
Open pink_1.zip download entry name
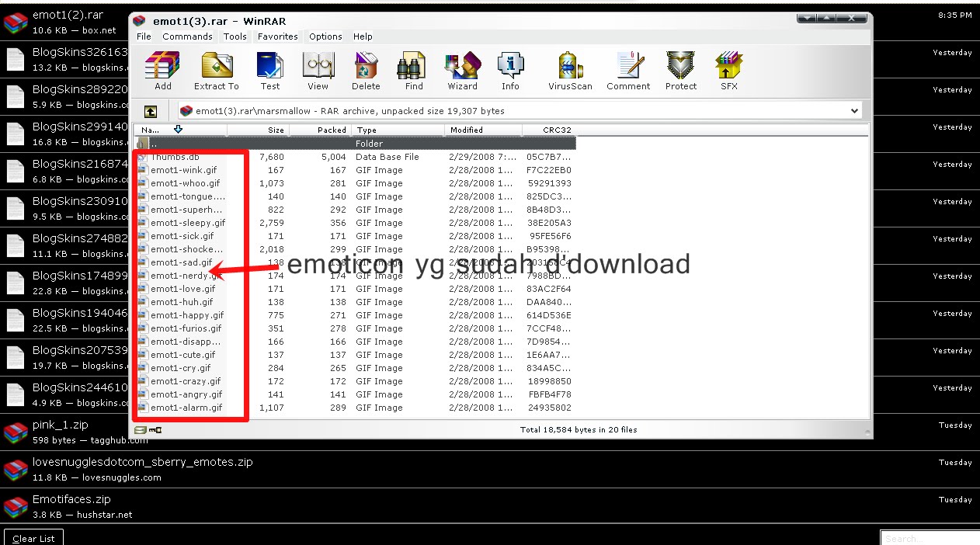click(61, 425)
